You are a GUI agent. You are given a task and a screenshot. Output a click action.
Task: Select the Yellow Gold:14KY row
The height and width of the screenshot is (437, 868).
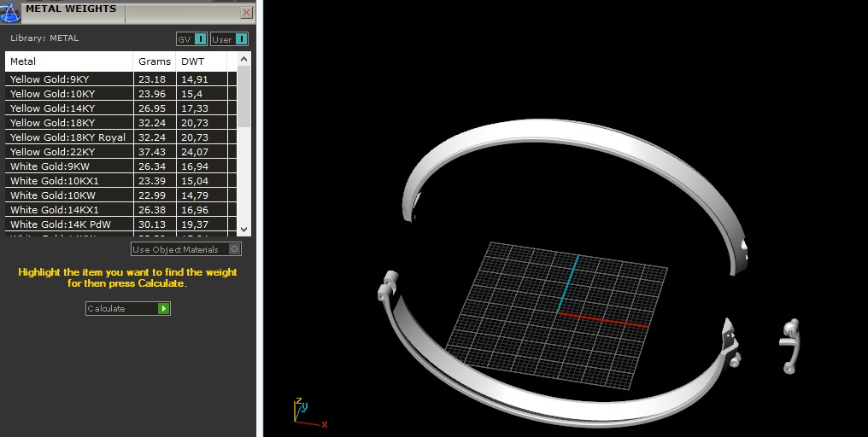coord(120,108)
